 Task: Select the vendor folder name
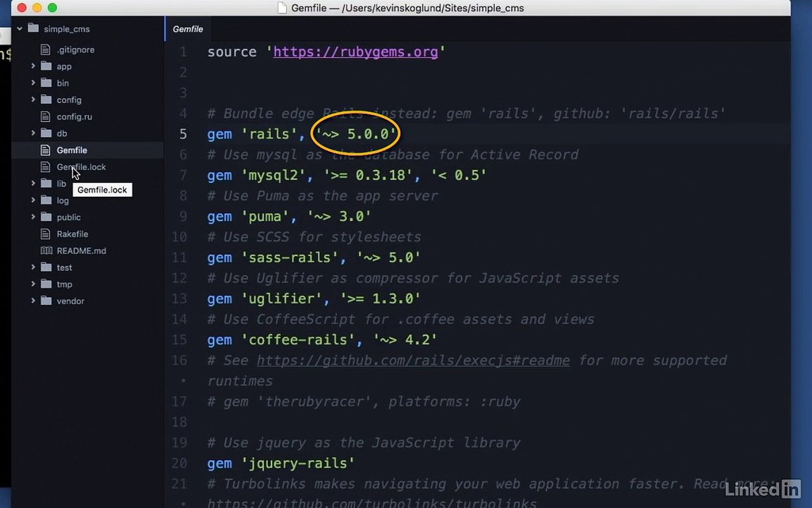(70, 301)
